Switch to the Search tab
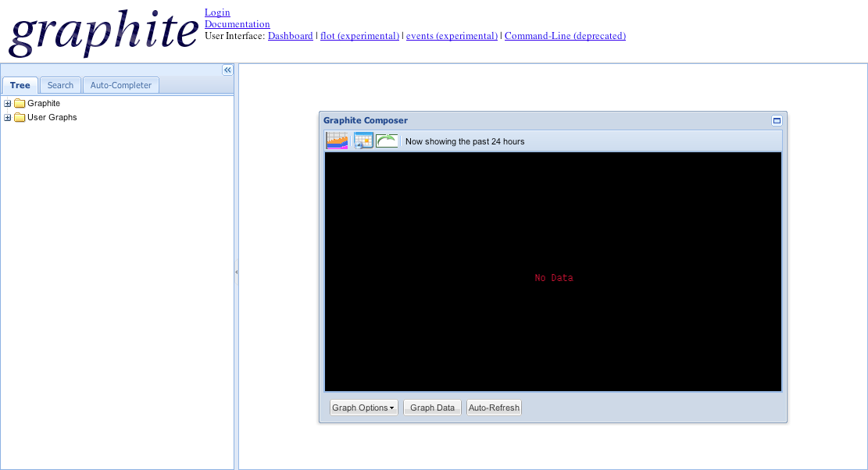This screenshot has height=470, width=868. 60,85
